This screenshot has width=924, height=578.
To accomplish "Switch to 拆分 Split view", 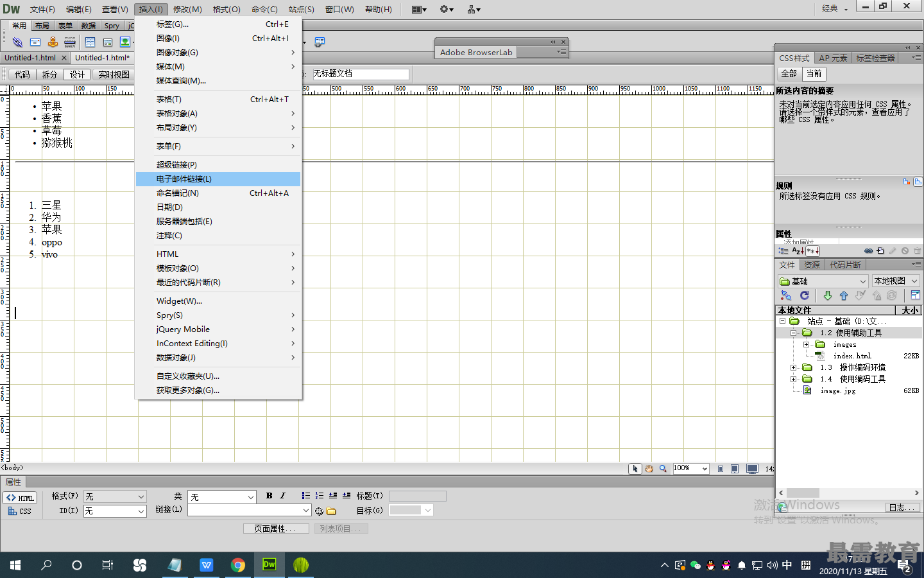I will 49,74.
